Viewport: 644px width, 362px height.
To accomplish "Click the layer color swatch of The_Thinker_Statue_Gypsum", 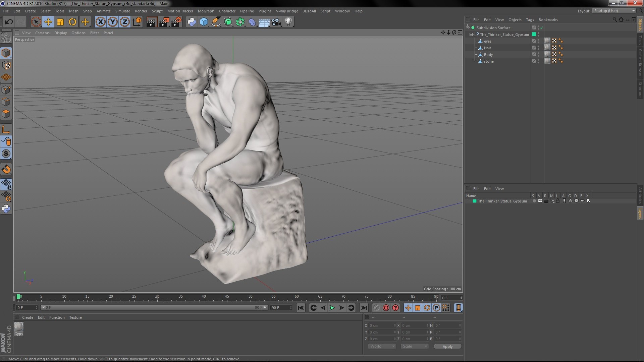I will tap(474, 201).
